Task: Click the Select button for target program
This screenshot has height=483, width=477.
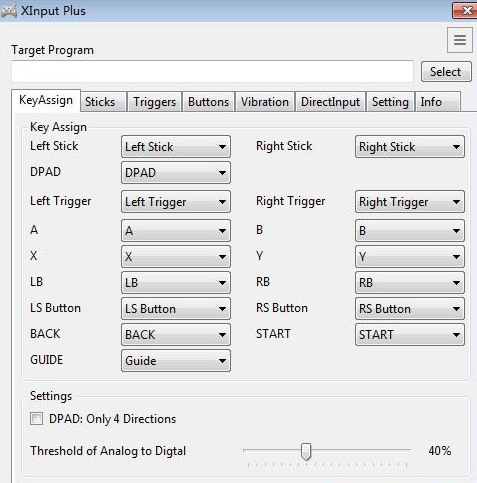Action: [446, 72]
